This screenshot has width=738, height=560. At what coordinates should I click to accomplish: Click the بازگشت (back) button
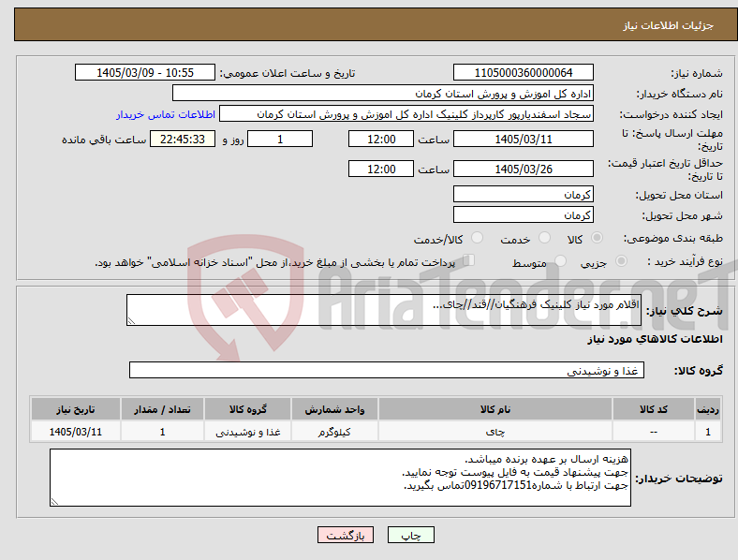(346, 535)
